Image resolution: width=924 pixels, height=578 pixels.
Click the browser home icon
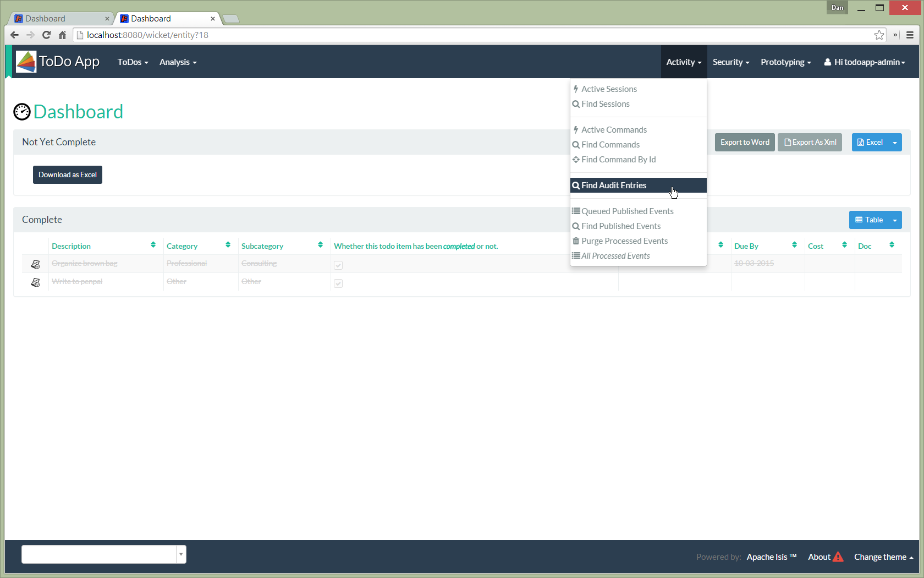coord(63,35)
